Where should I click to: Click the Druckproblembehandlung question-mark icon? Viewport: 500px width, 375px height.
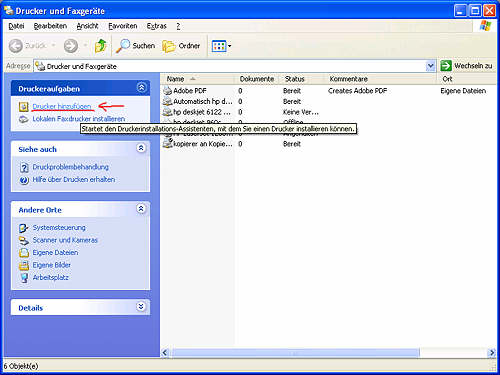tap(24, 167)
